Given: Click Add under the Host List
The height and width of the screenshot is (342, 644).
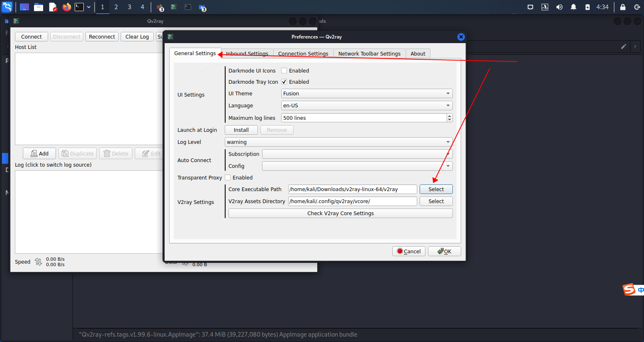Looking at the screenshot, I should click(x=39, y=153).
